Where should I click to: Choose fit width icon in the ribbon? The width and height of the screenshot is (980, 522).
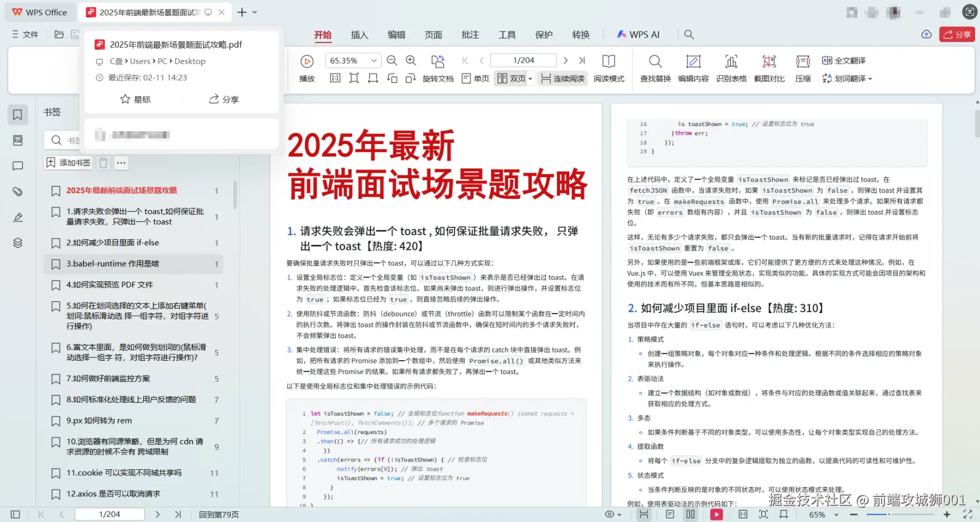tap(373, 78)
